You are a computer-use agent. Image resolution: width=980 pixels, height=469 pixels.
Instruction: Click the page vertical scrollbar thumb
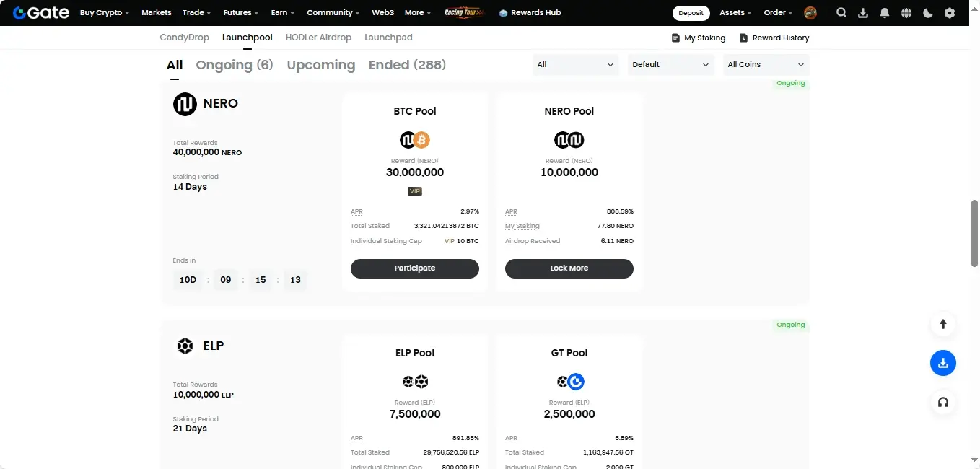coord(974,234)
